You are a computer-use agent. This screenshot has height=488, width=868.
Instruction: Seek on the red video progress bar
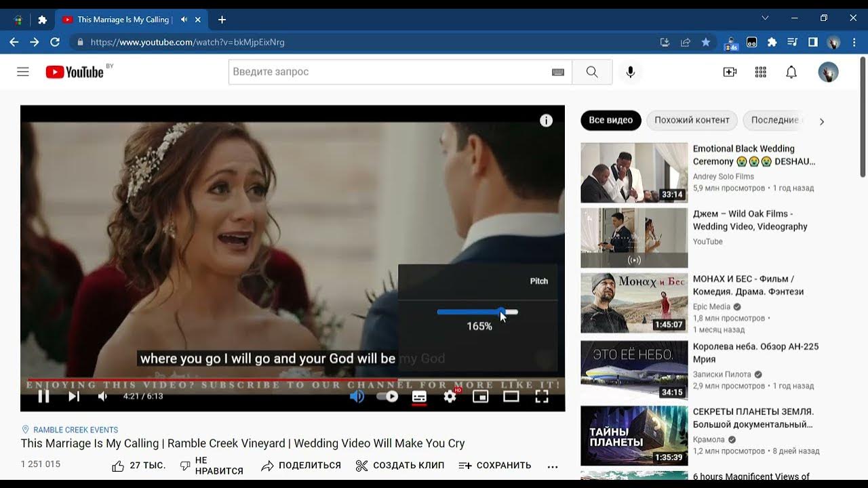pyautogui.click(x=292, y=380)
